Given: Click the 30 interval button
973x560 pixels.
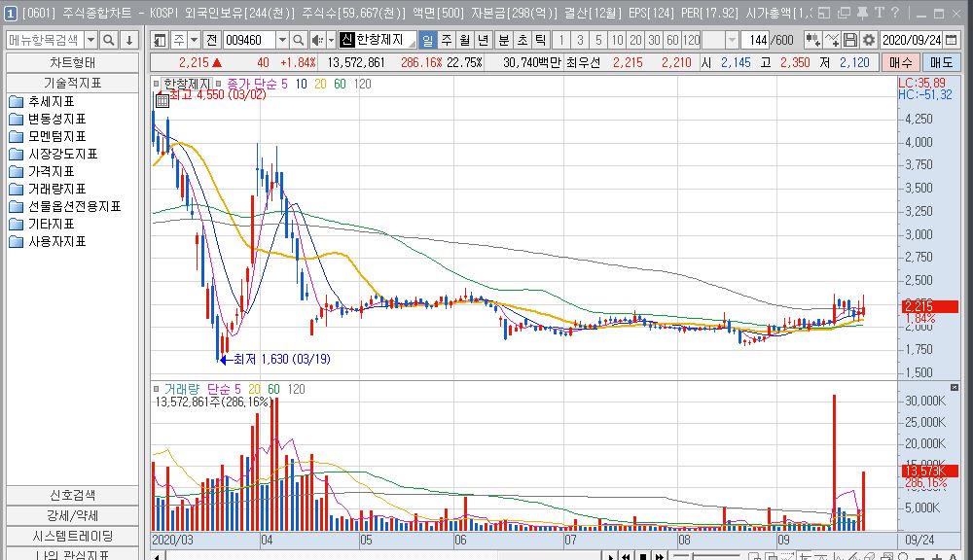Looking at the screenshot, I should click(654, 40).
